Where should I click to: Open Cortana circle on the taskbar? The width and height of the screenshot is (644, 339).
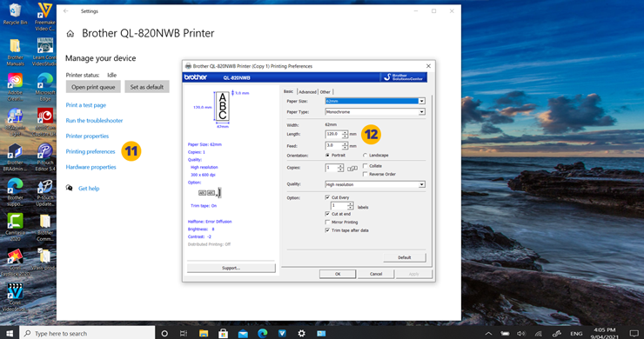point(164,333)
